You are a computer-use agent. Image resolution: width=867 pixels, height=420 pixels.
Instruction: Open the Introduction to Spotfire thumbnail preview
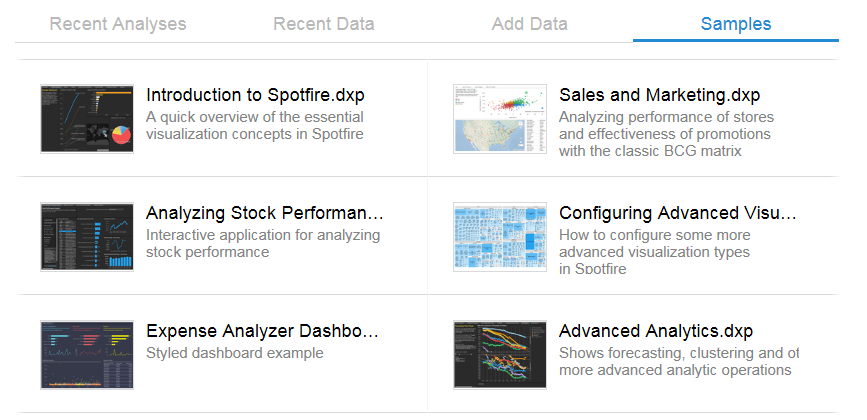point(87,119)
